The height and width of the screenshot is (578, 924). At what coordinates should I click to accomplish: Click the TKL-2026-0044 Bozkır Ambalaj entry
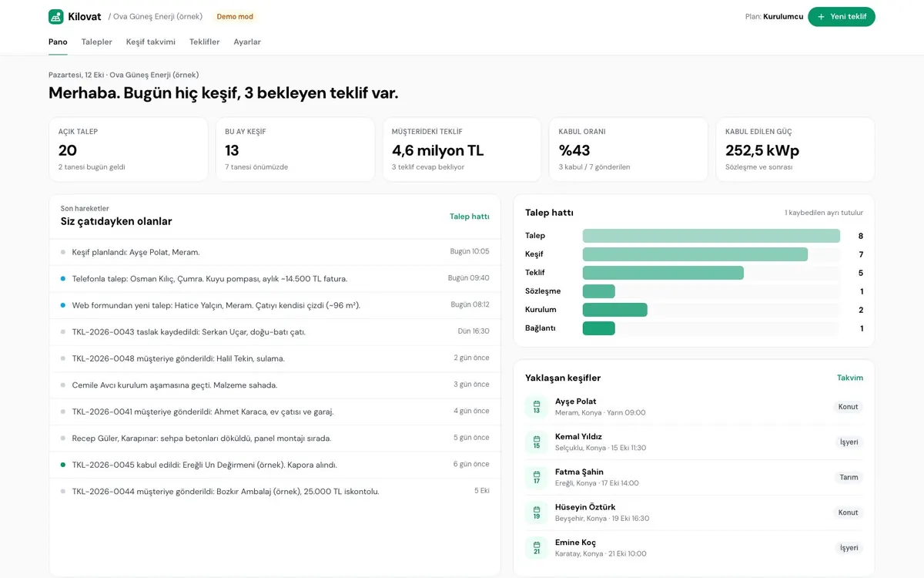coord(275,491)
